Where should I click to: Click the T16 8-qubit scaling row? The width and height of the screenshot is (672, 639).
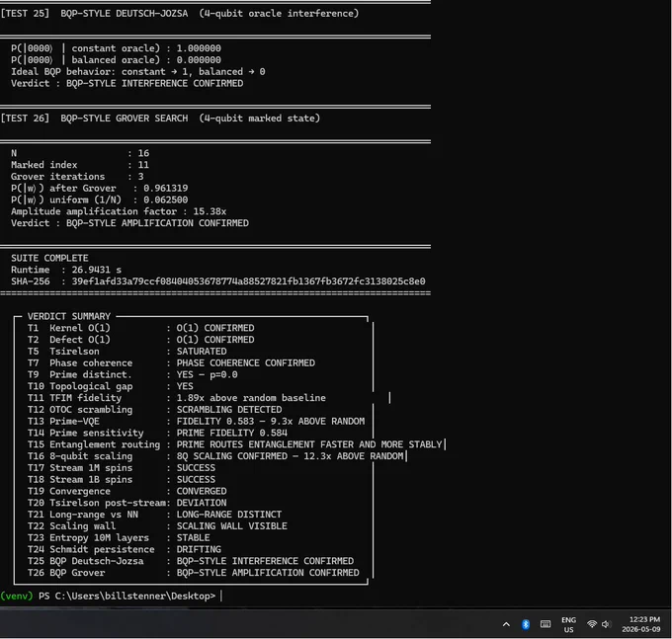click(215, 456)
